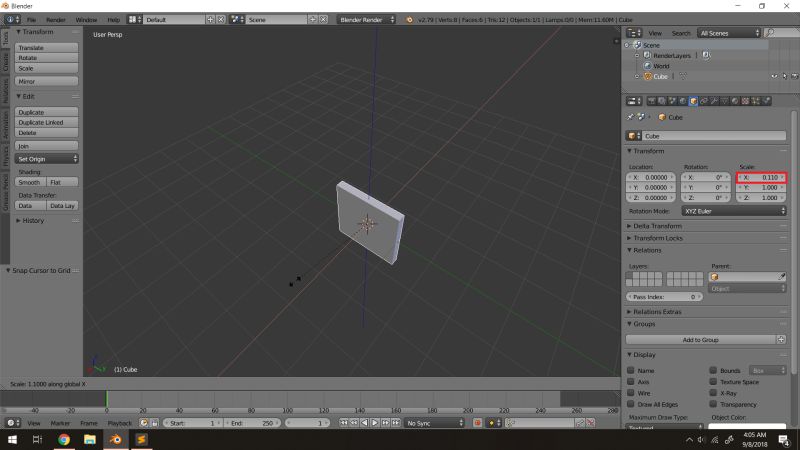Enable the Axis display checkbox
This screenshot has width=800, height=450.
631,381
